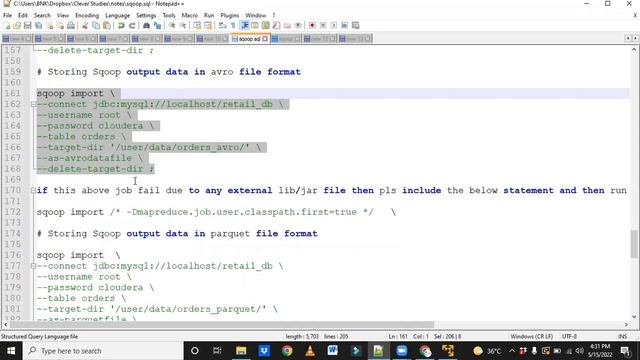
Task: Toggle file monitoring with the eye icon
Action: [x=298, y=26]
